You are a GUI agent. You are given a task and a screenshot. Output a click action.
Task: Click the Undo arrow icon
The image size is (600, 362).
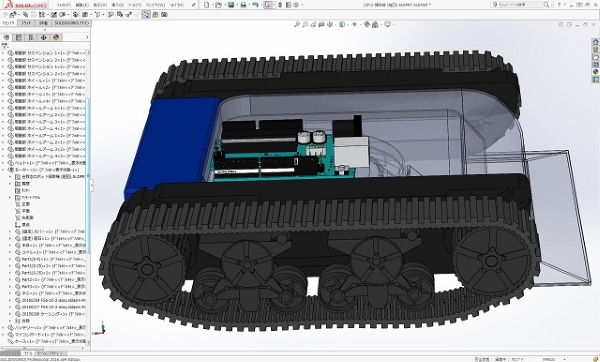(255, 5)
